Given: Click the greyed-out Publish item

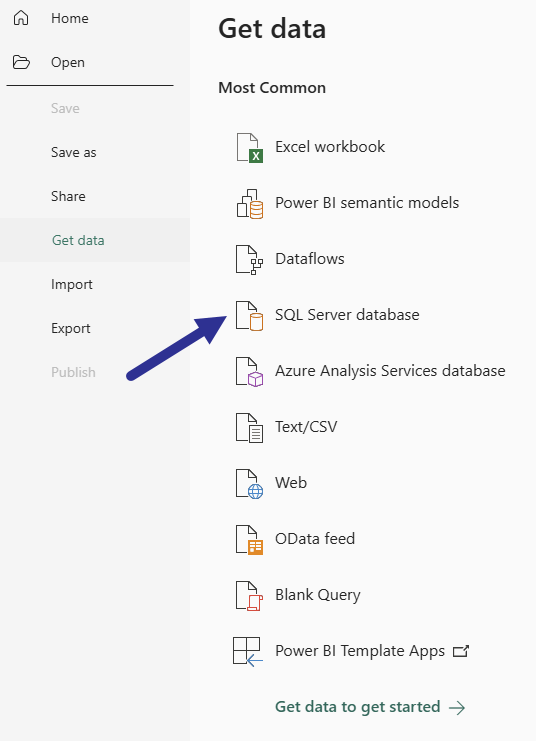Looking at the screenshot, I should point(73,372).
